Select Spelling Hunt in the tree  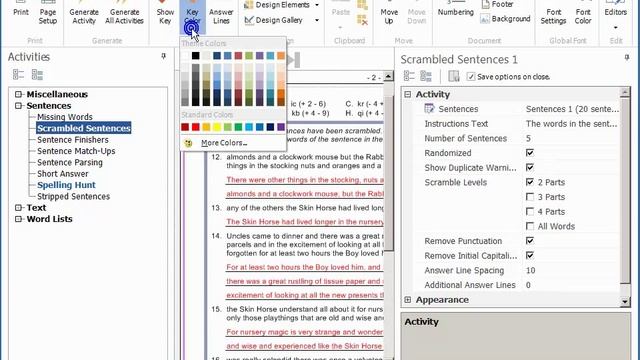[x=66, y=185]
